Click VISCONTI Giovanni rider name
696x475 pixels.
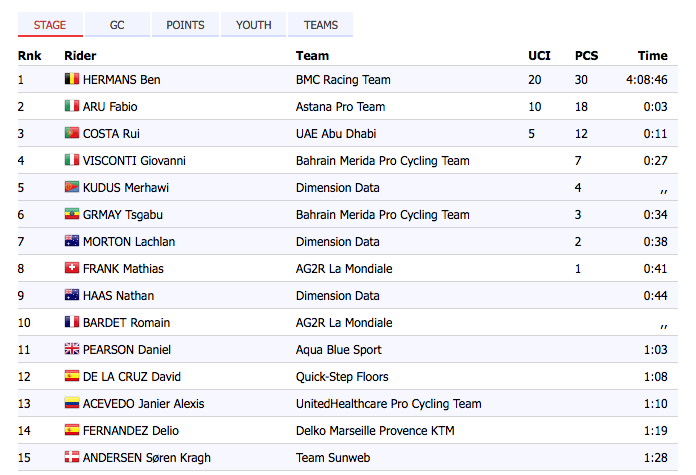pos(134,161)
